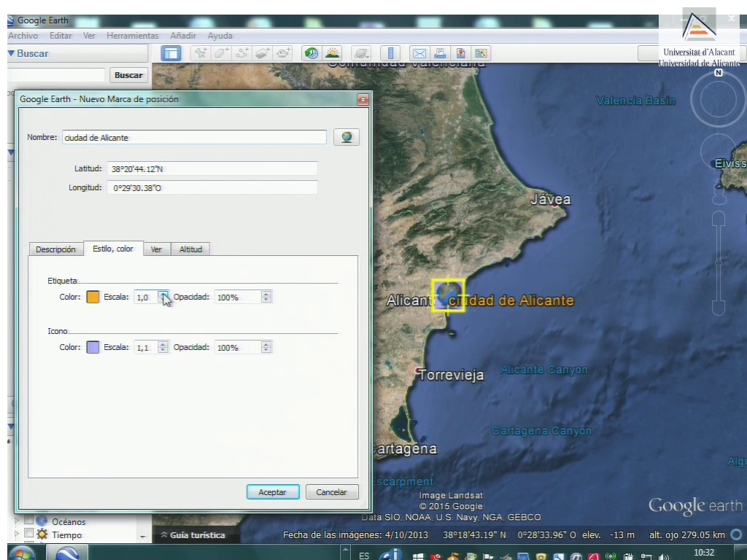Click the Latitud coordinate field
The width and height of the screenshot is (747, 560).
(212, 168)
